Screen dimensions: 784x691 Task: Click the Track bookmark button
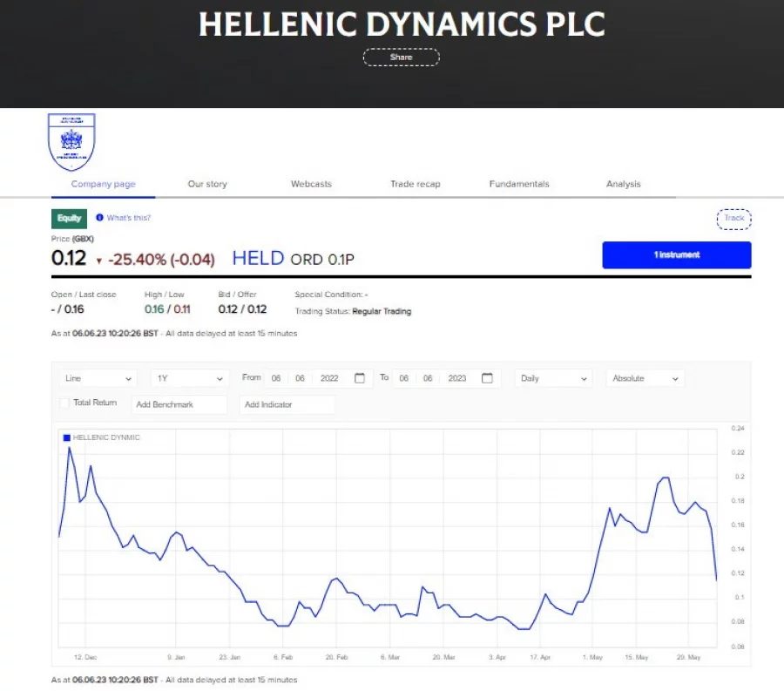point(733,219)
